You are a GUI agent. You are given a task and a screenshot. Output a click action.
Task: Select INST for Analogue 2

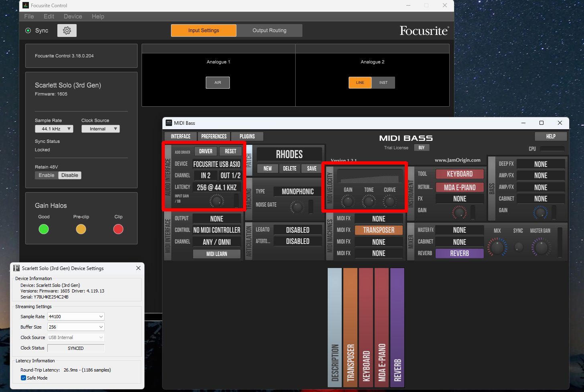click(383, 83)
